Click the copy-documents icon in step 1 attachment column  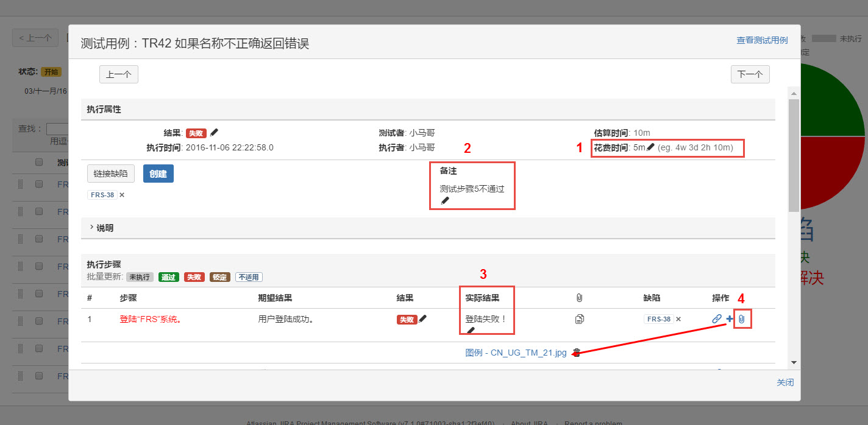[580, 318]
